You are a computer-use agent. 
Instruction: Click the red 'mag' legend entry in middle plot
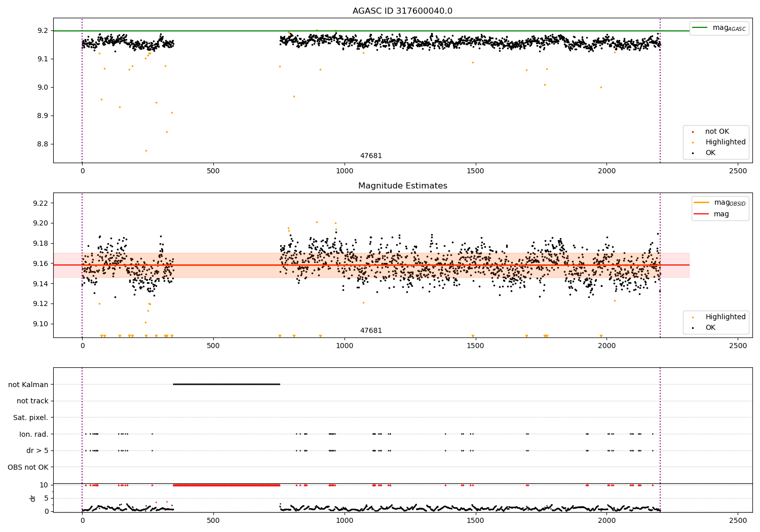tap(712, 214)
